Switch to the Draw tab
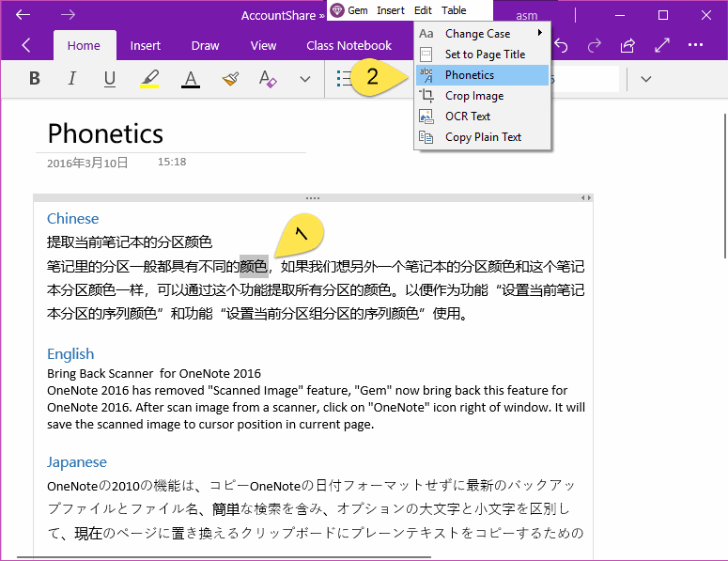 pyautogui.click(x=205, y=45)
